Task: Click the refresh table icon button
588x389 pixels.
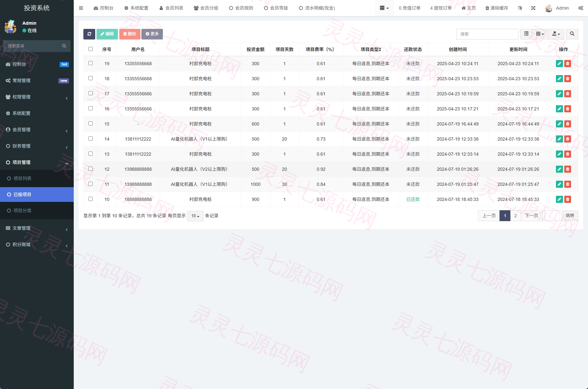Action: click(x=89, y=34)
